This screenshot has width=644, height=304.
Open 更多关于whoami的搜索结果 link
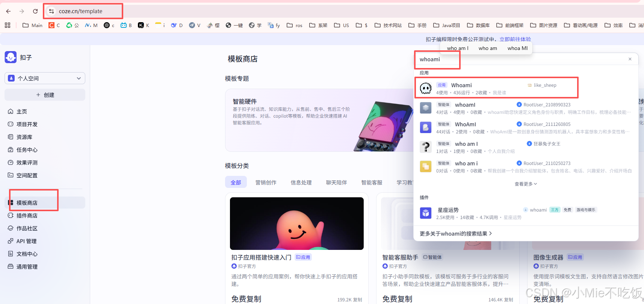[456, 234]
